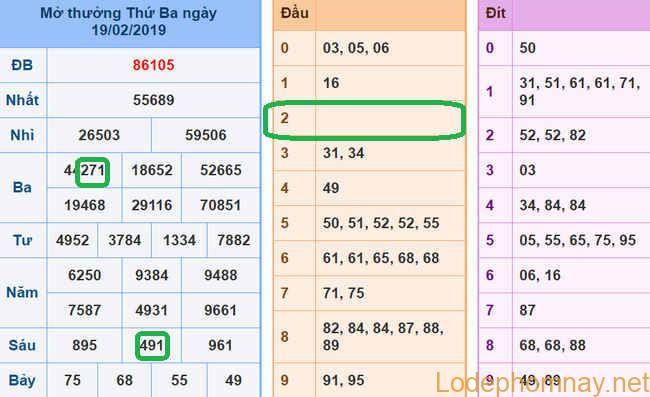Image resolution: width=650 pixels, height=397 pixels.
Task: Click Đít values '34, 84, 84'
Action: (553, 205)
